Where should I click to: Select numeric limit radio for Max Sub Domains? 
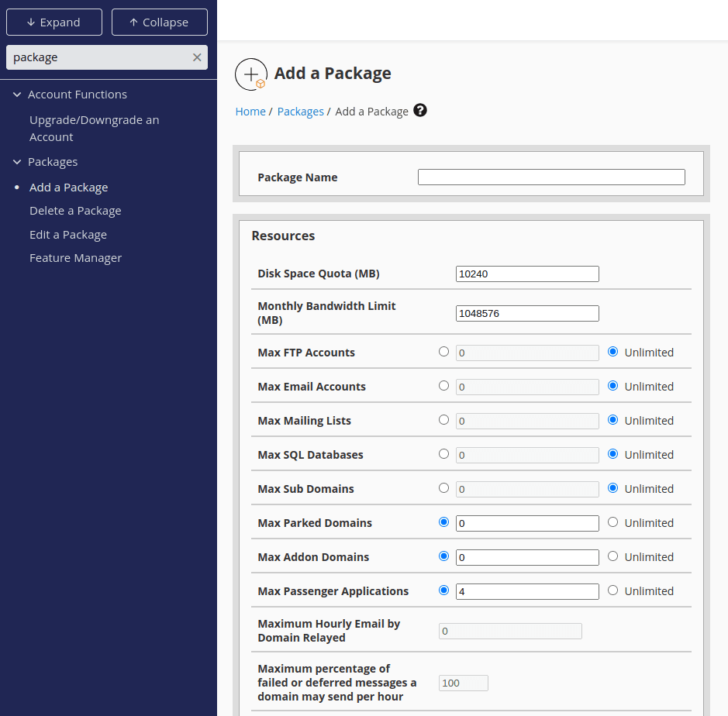444,488
